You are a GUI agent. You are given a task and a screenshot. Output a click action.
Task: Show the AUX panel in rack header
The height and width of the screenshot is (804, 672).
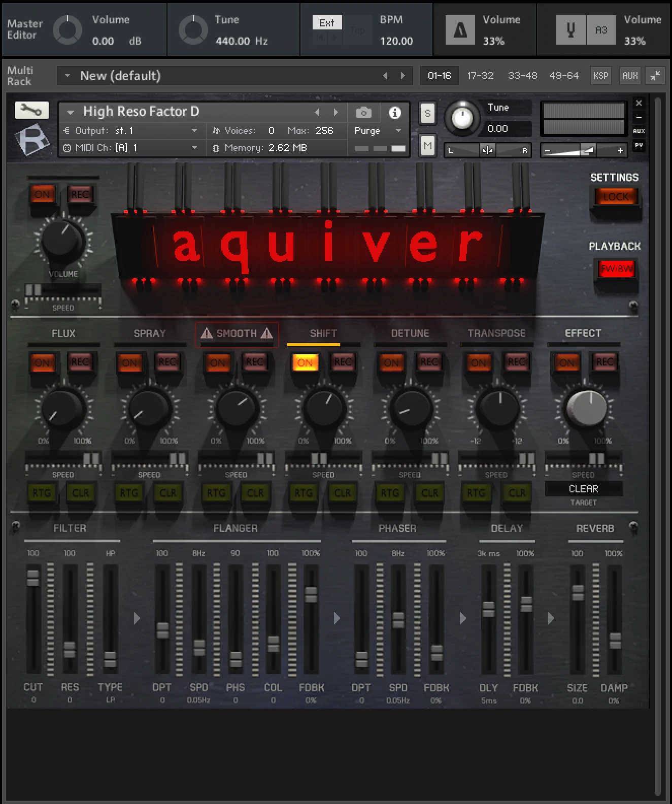pyautogui.click(x=630, y=76)
